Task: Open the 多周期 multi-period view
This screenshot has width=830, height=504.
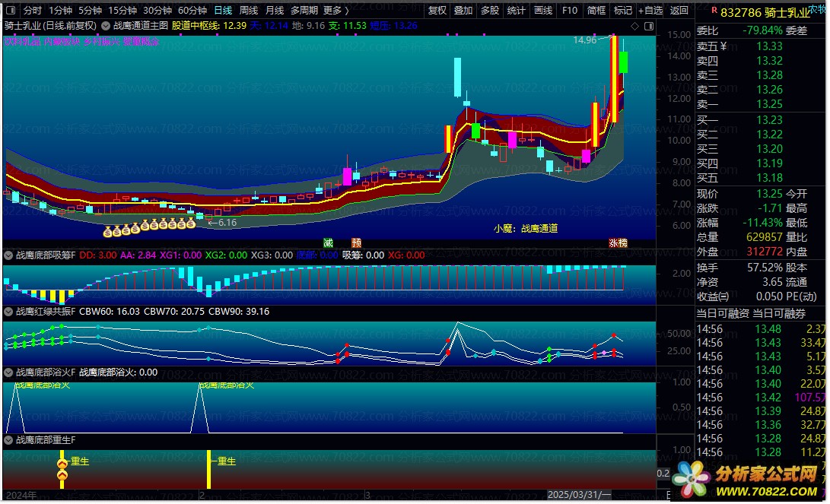Action: pos(304,10)
